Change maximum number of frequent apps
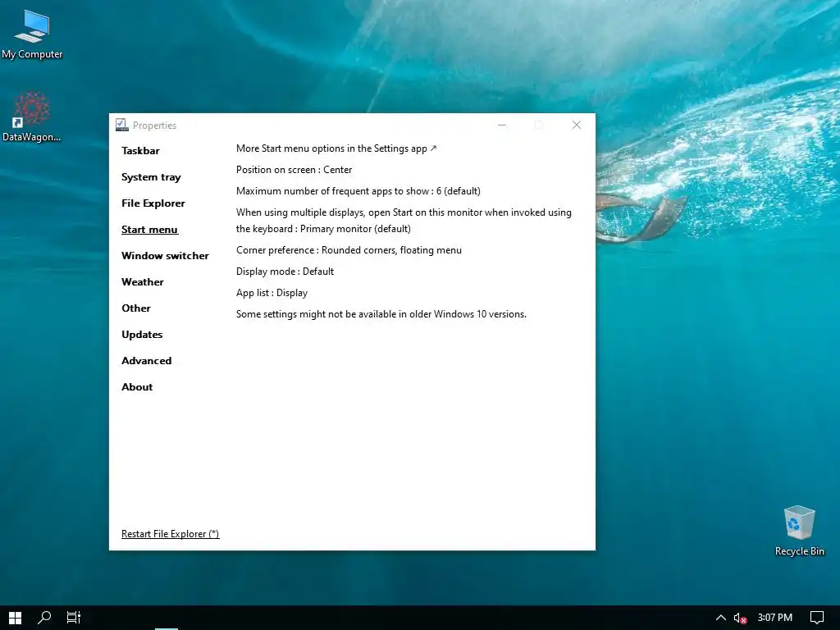Image resolution: width=840 pixels, height=630 pixels. (x=358, y=191)
